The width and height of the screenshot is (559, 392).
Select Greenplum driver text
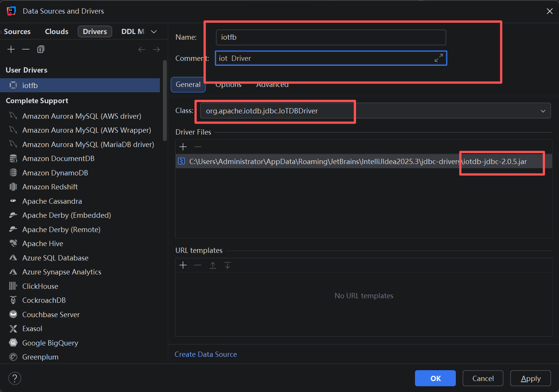[40, 357]
